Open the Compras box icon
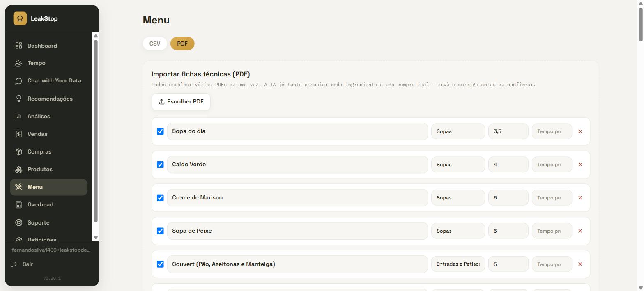The image size is (644, 291). coord(18,151)
